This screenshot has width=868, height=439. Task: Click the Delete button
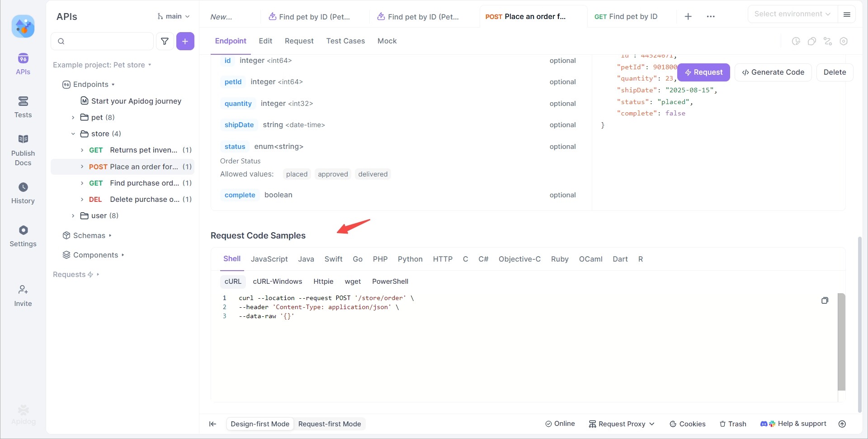pos(835,72)
